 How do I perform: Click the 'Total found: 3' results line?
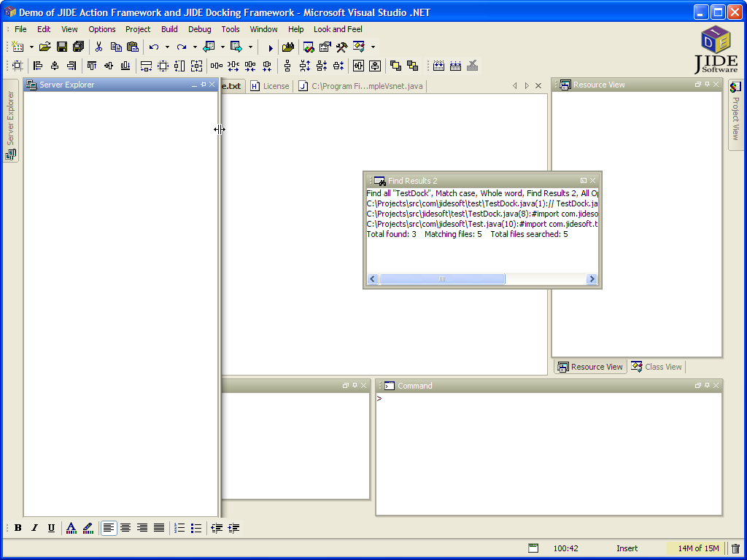(391, 234)
